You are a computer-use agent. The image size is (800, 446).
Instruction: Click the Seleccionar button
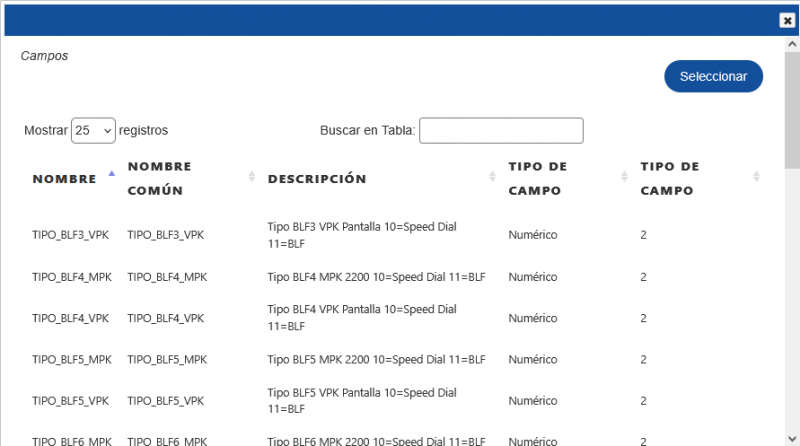point(713,77)
